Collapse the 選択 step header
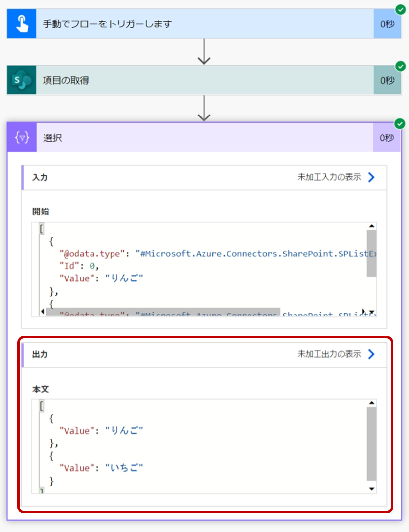The height and width of the screenshot is (532, 409). click(x=204, y=138)
